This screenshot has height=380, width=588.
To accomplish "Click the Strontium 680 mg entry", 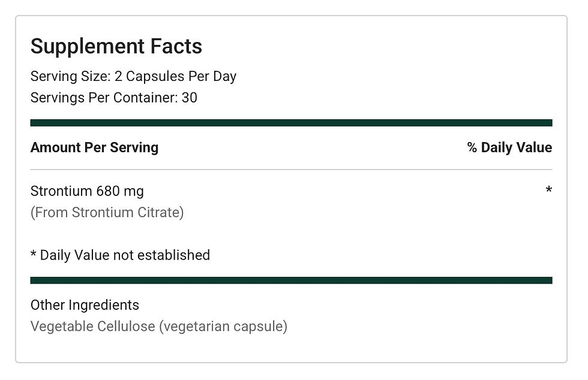I will pos(87,191).
